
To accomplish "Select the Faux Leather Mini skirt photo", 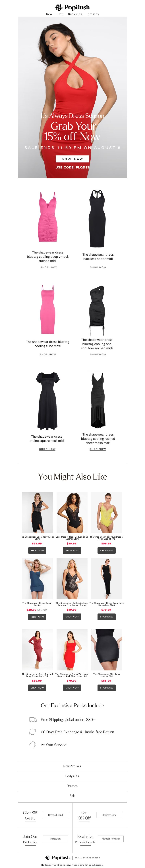I will point(106,649).
